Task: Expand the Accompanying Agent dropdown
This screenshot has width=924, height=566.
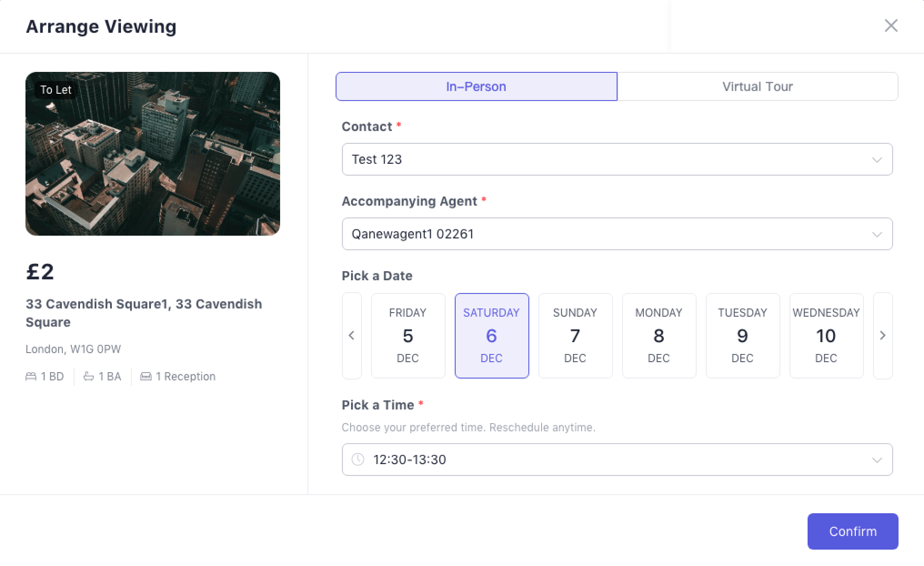Action: [x=617, y=234]
